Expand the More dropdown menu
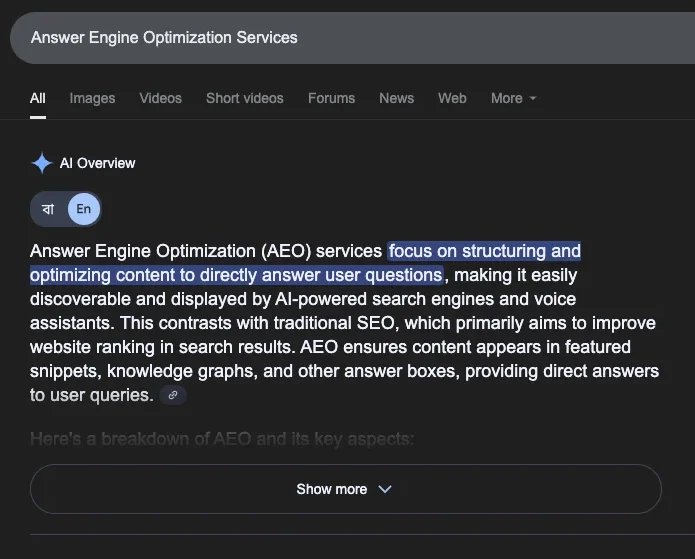Screen dimensions: 695x559 click(513, 98)
